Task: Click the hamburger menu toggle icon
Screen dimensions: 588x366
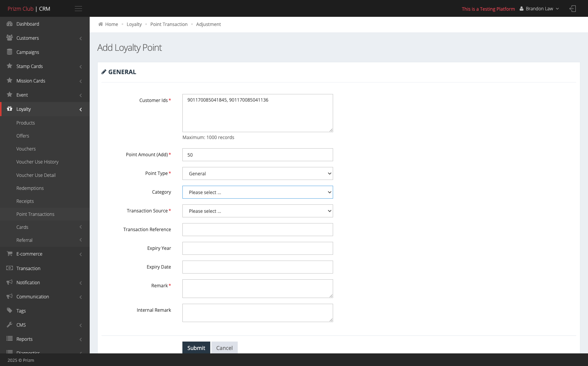Action: [x=78, y=9]
